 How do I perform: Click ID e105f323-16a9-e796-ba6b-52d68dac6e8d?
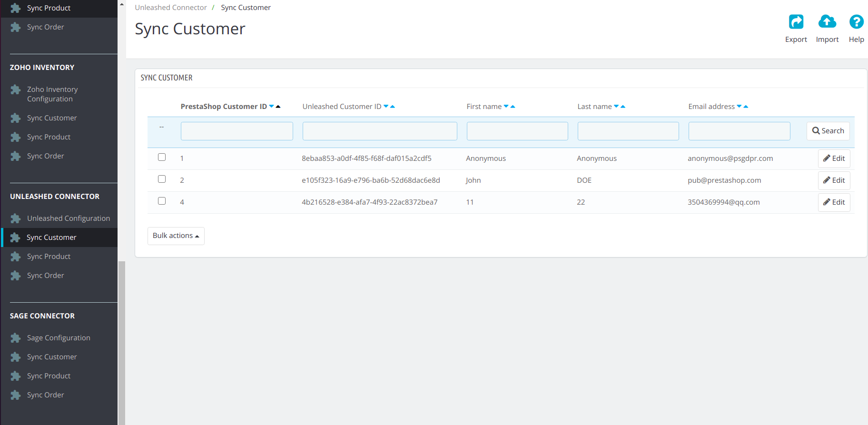[x=371, y=180]
